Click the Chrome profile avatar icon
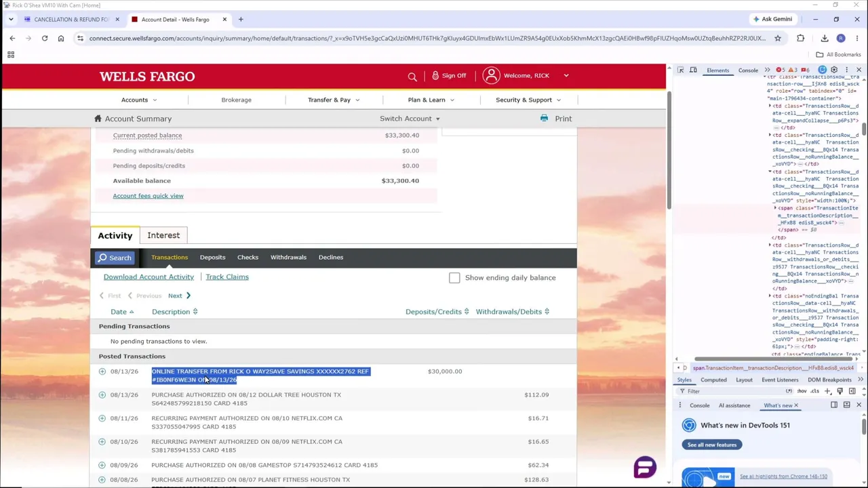868x488 pixels. (x=841, y=39)
